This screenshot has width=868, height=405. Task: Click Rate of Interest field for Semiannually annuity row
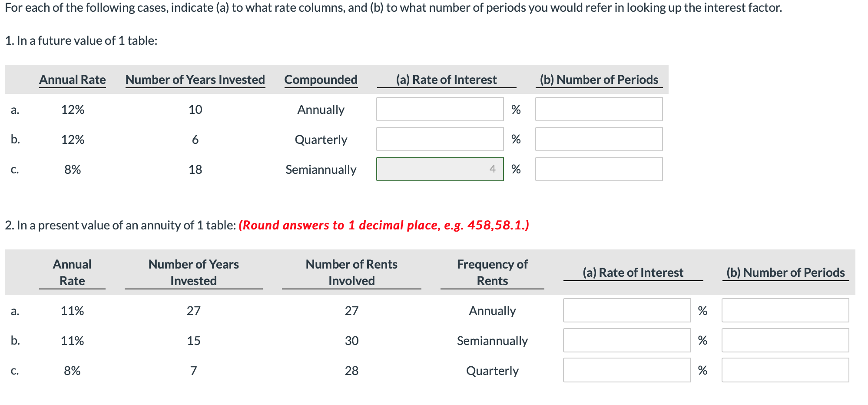626,340
